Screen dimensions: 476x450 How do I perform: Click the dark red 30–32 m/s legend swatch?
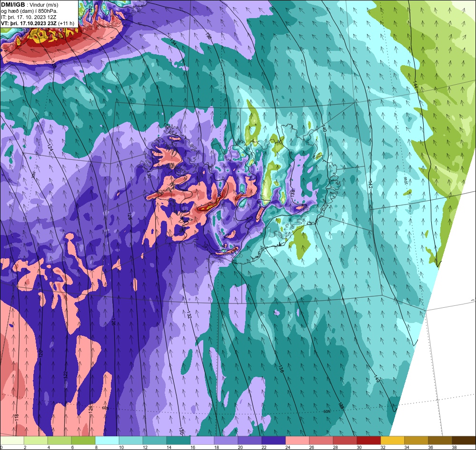pos(368,440)
